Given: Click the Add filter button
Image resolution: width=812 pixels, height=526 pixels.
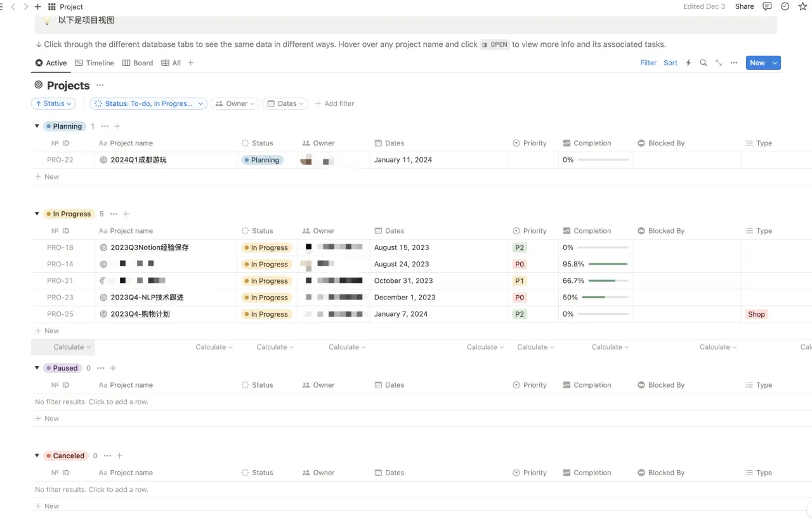Looking at the screenshot, I should tap(334, 103).
